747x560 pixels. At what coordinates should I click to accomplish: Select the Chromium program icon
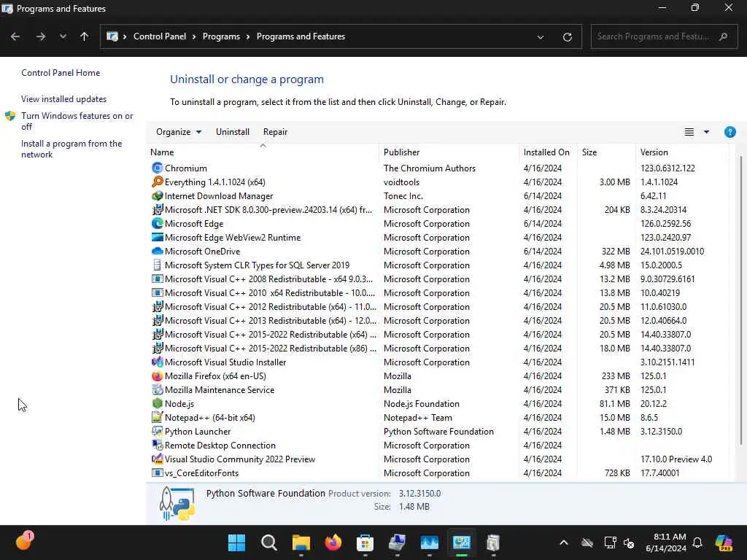tap(158, 168)
